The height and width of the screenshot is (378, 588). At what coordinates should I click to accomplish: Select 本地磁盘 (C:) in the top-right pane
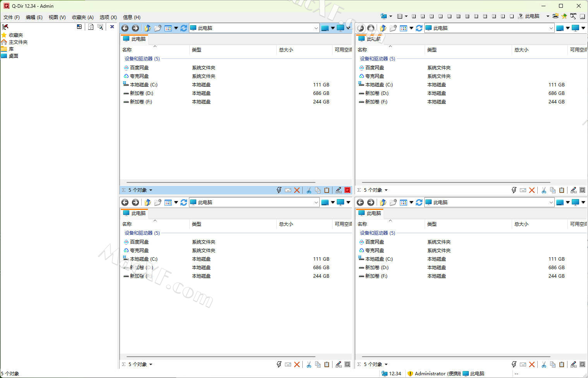(x=379, y=85)
